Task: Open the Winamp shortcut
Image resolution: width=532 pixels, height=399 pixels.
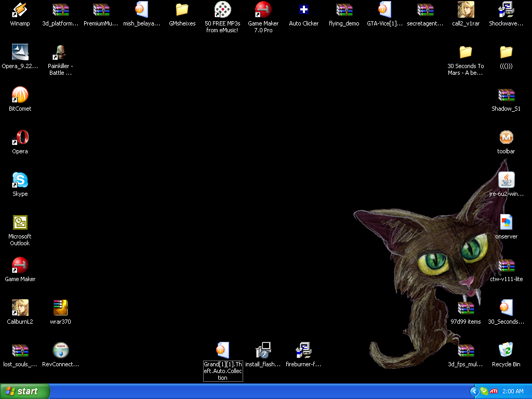Action: click(x=20, y=10)
